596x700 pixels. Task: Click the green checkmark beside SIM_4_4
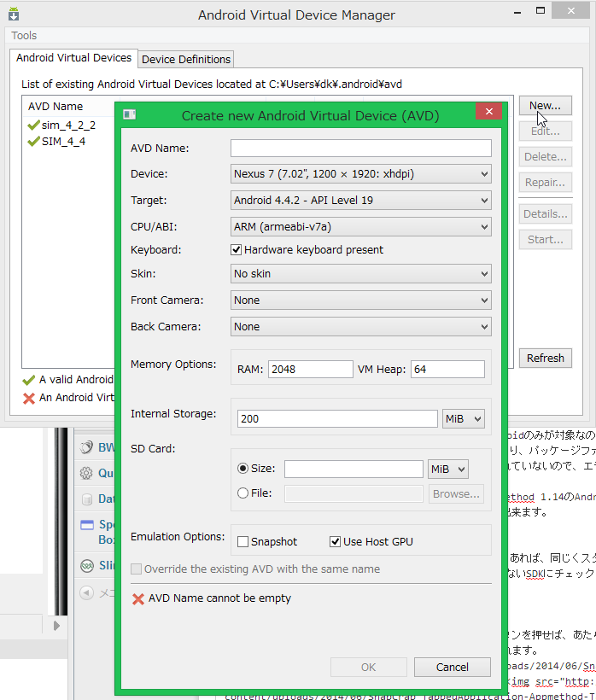[33, 142]
